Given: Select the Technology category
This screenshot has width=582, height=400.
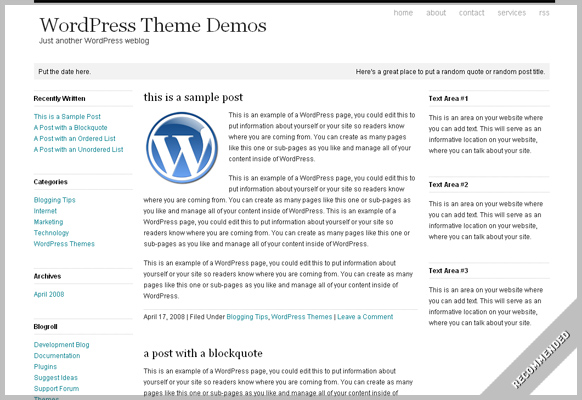Looking at the screenshot, I should tap(51, 233).
